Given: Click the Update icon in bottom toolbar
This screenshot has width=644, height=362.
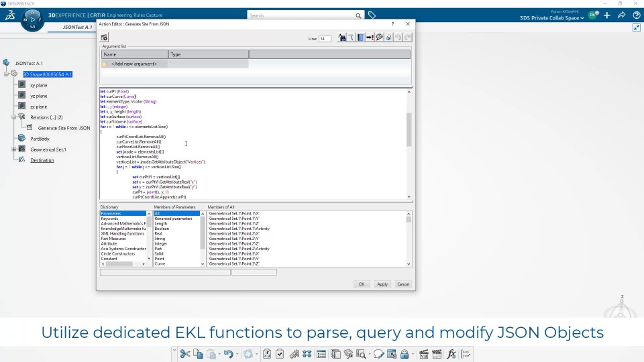Looking at the screenshot, I should (x=248, y=354).
